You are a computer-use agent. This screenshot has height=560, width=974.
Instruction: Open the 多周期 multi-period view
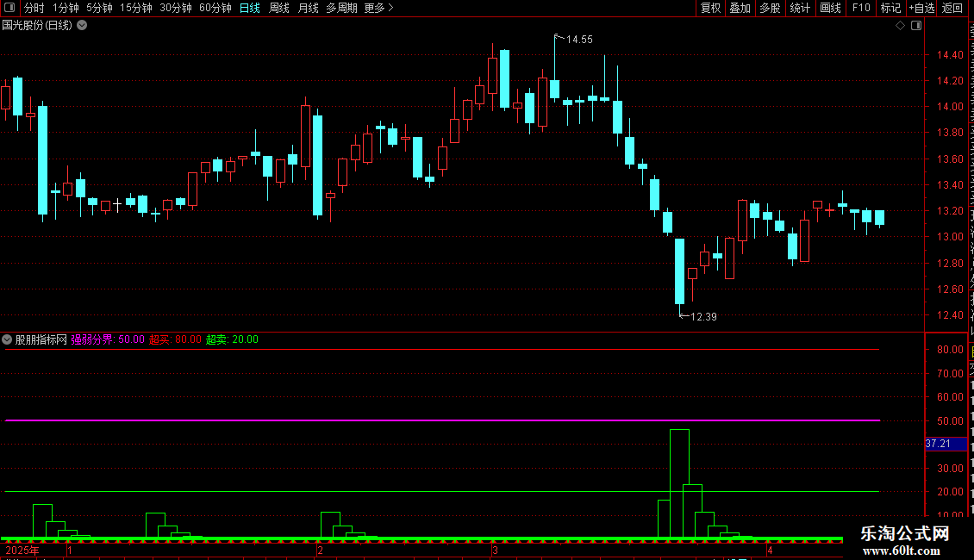click(341, 8)
